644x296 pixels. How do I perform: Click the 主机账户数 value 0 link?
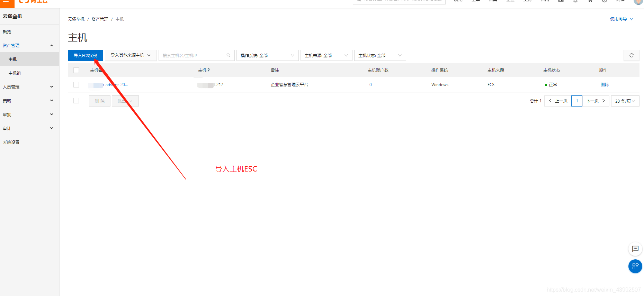click(x=370, y=85)
